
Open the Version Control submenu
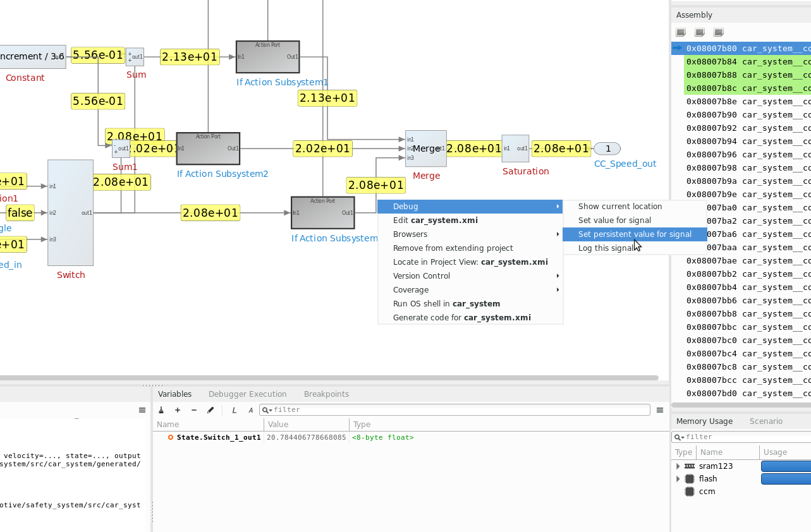tap(470, 276)
